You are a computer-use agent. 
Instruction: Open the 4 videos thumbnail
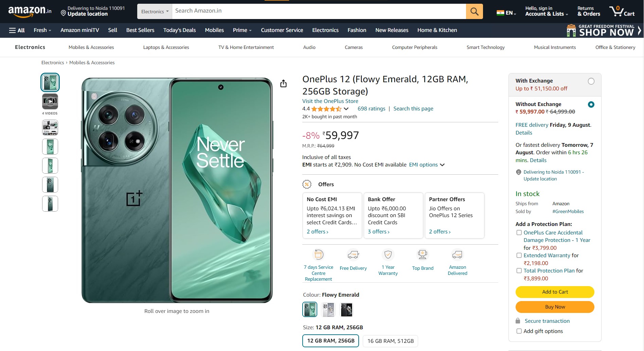coord(50,102)
